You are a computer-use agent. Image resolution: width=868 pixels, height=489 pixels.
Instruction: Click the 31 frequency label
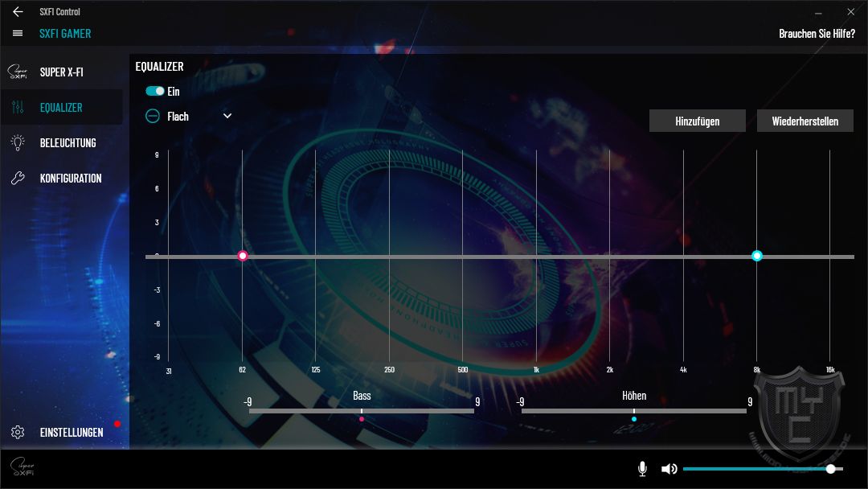click(x=169, y=371)
